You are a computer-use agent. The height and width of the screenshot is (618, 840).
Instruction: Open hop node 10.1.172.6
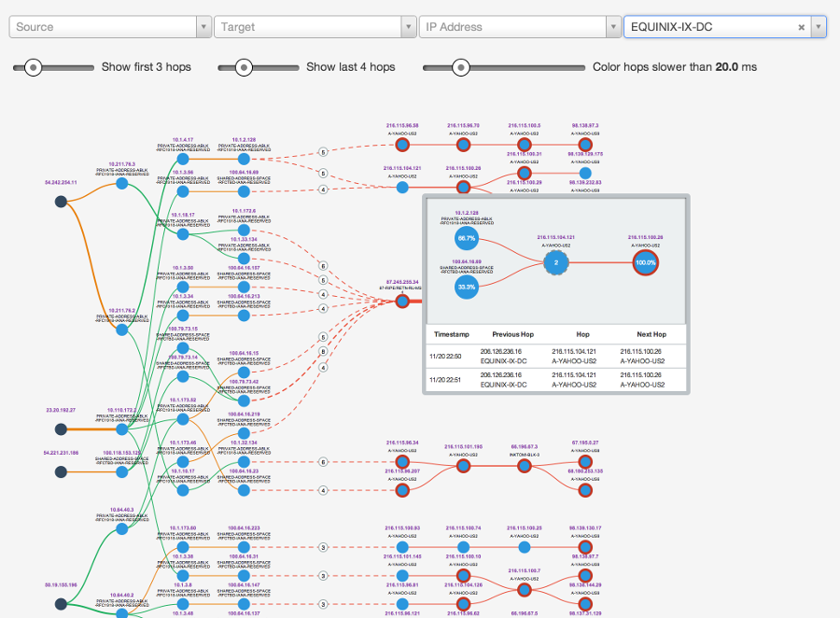[x=244, y=231]
